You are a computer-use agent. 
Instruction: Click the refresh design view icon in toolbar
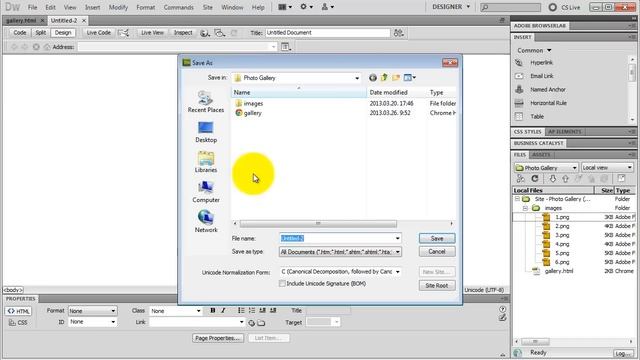click(234, 33)
